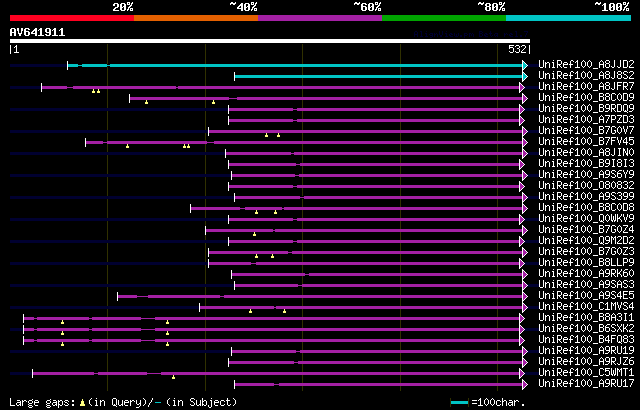Screen dimensions: 640x410
Task: Select the UniRef100_C5WMT1 label
Action: tap(586, 372)
